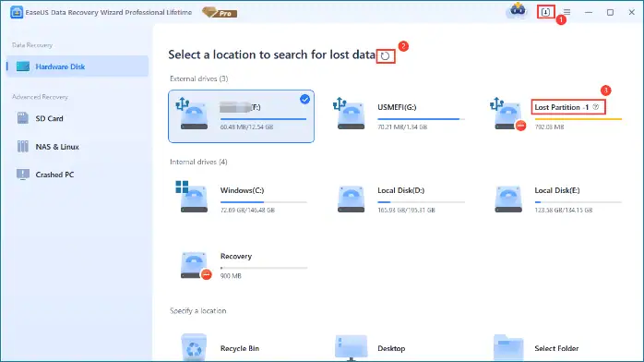Click Windows(C:) usage bar
This screenshot has width=644, height=362.
click(263, 202)
